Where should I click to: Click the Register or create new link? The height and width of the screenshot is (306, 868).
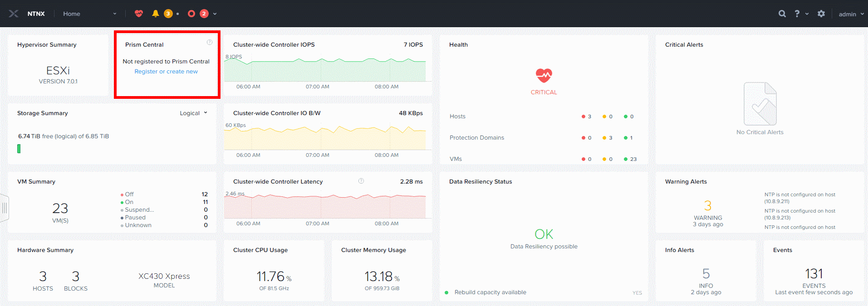pyautogui.click(x=166, y=72)
